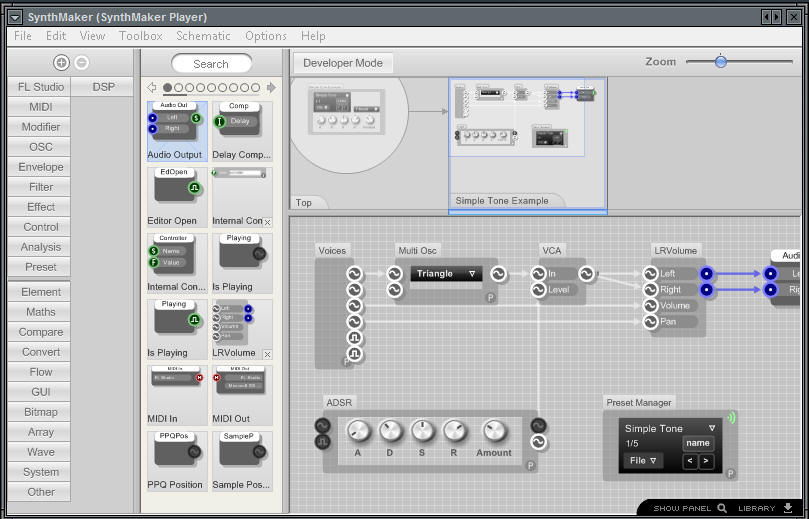Adjust the Zoom slider handle
809x519 pixels.
pos(721,62)
